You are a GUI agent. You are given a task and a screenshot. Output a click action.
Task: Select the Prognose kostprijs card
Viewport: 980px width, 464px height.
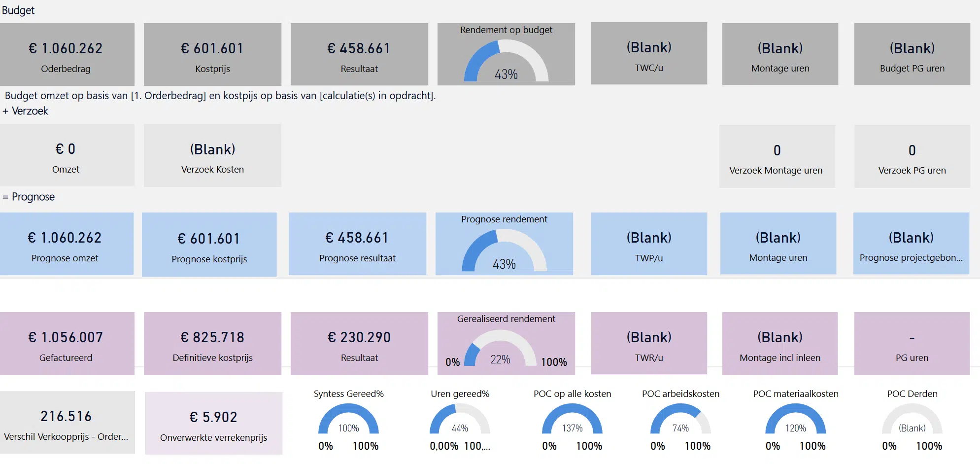(209, 245)
